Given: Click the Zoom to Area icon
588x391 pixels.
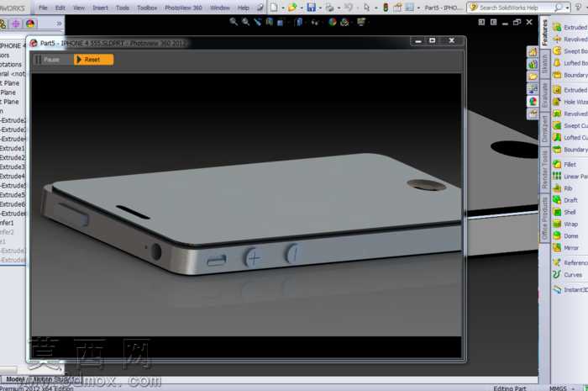Looking at the screenshot, I should click(x=245, y=22).
